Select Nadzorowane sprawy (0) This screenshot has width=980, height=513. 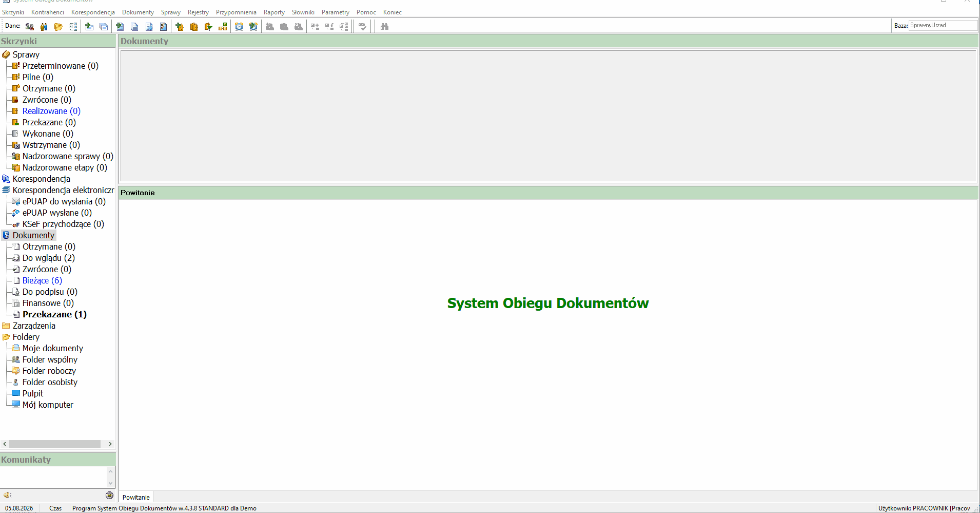coord(68,156)
